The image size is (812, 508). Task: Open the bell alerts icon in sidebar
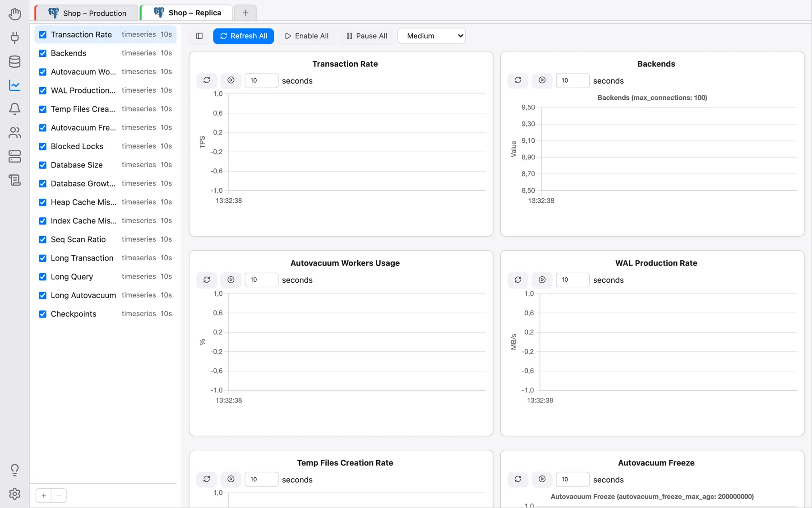click(x=14, y=109)
